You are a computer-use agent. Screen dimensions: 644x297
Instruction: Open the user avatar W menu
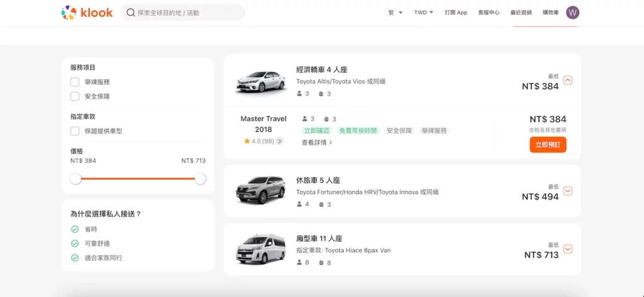(572, 13)
